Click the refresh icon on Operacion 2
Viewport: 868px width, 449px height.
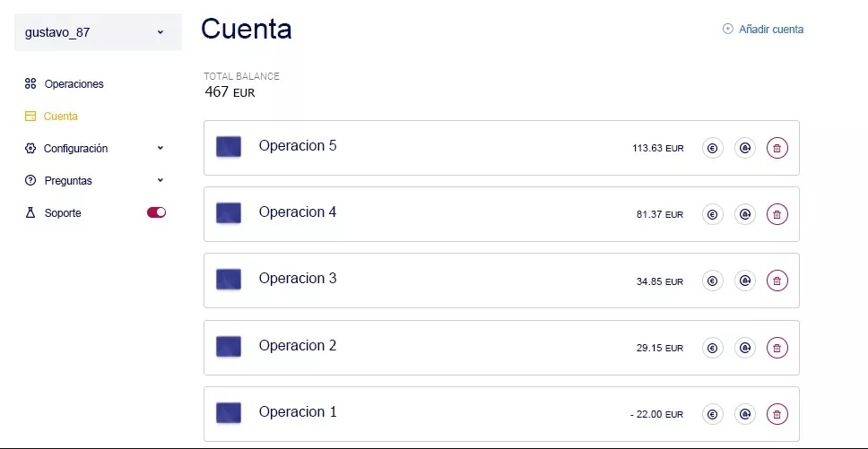(x=744, y=348)
